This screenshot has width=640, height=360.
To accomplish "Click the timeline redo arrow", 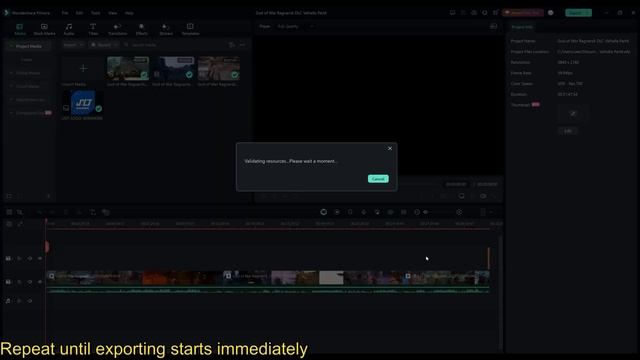I will point(52,212).
